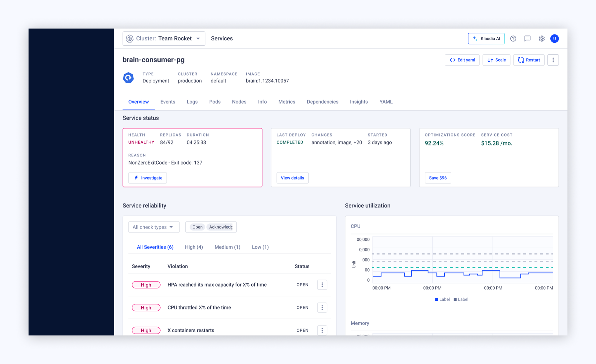Click the 92.24% optimizations score
This screenshot has height=364, width=596.
click(434, 143)
